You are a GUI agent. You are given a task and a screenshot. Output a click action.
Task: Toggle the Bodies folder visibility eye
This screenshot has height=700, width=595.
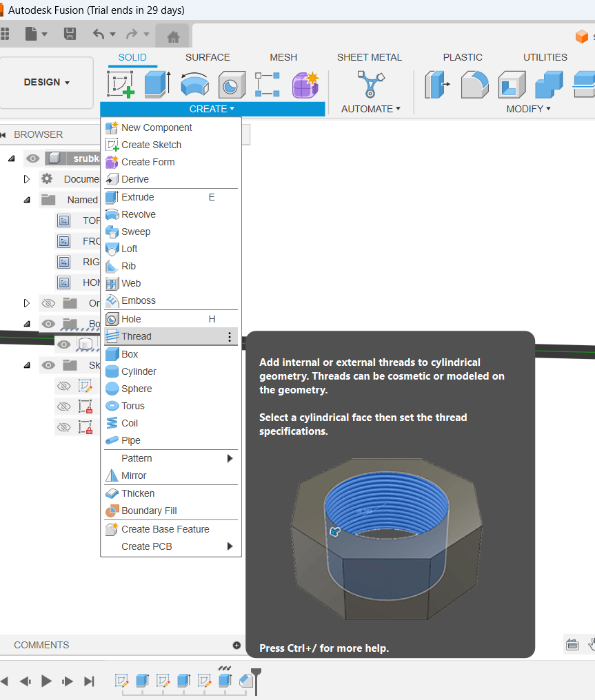click(x=48, y=324)
